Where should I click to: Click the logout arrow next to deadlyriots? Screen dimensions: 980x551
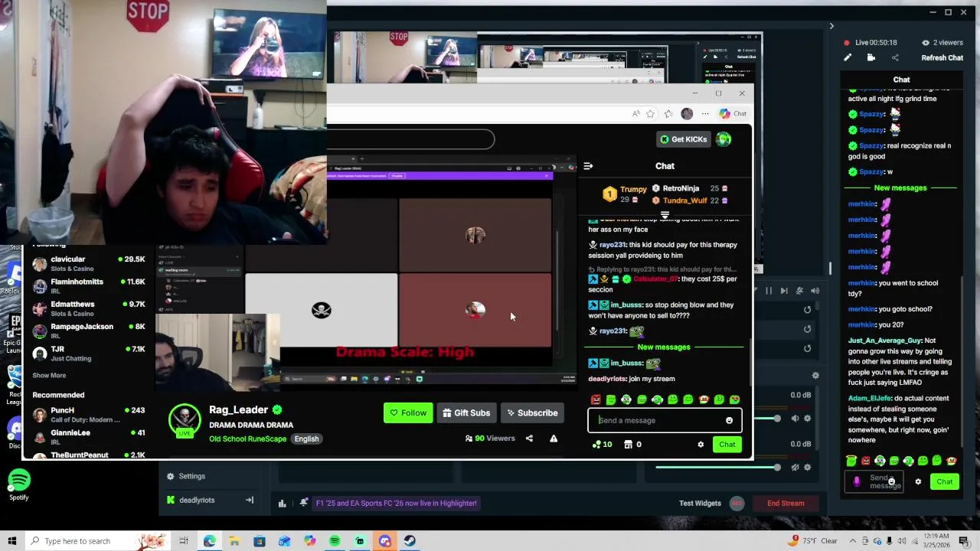249,500
